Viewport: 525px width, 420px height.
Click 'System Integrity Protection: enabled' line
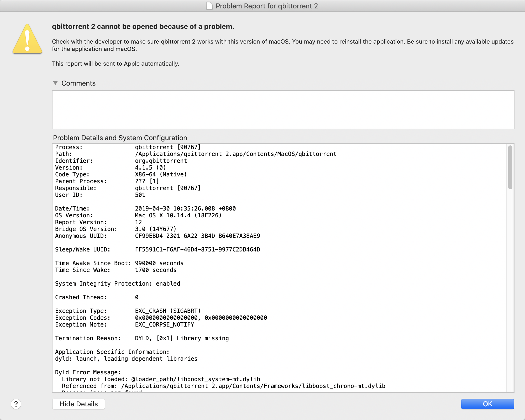118,283
